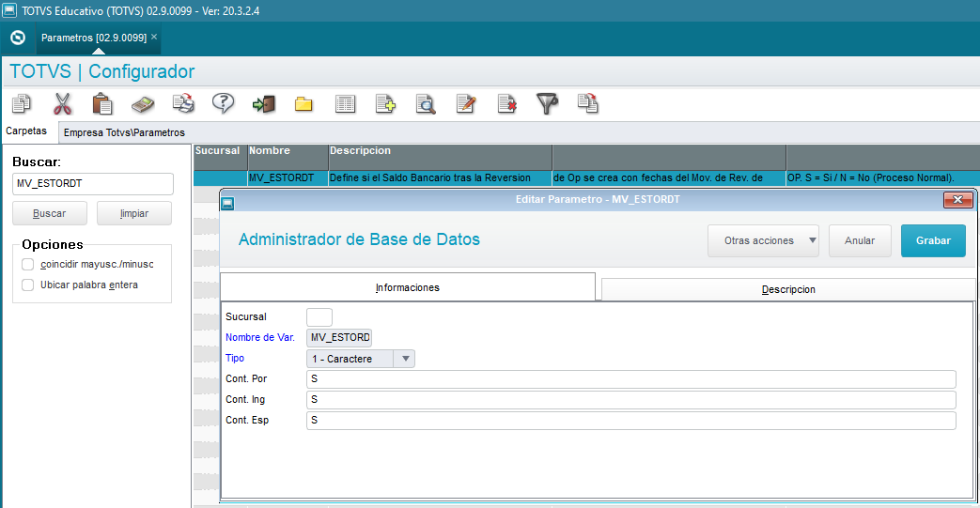Open the Otras acciones dropdown
This screenshot has width=980, height=508.
point(763,240)
